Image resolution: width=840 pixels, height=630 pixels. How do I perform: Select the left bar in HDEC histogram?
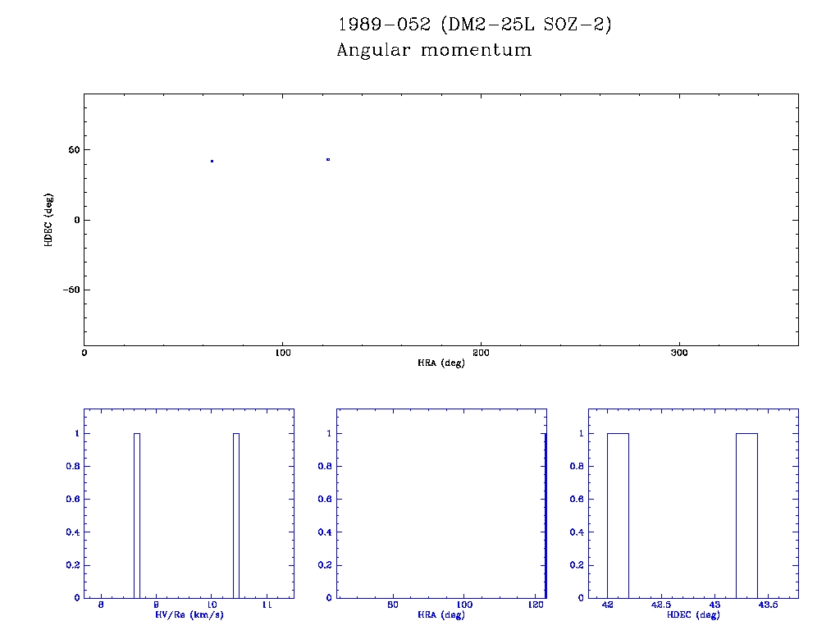pyautogui.click(x=618, y=515)
